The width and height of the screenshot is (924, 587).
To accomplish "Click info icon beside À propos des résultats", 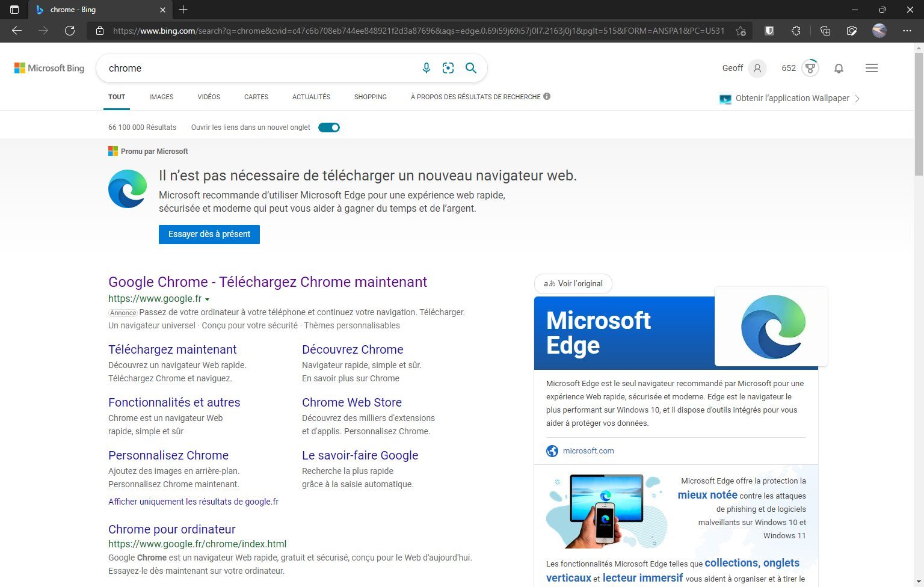I will point(547,96).
